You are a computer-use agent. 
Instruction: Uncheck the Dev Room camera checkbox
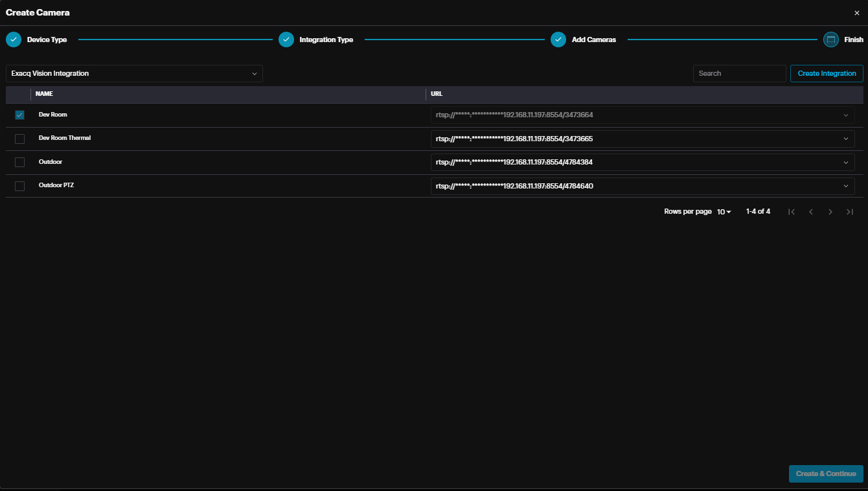click(x=19, y=115)
